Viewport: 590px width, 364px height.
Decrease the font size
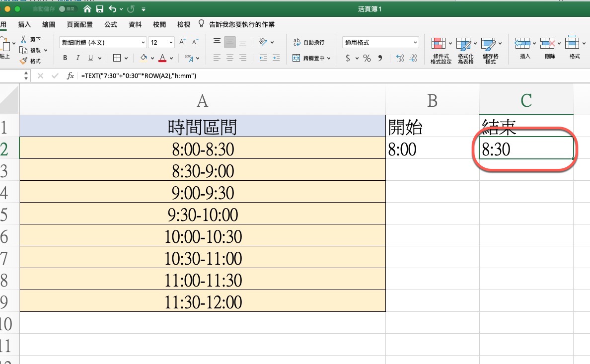click(195, 42)
